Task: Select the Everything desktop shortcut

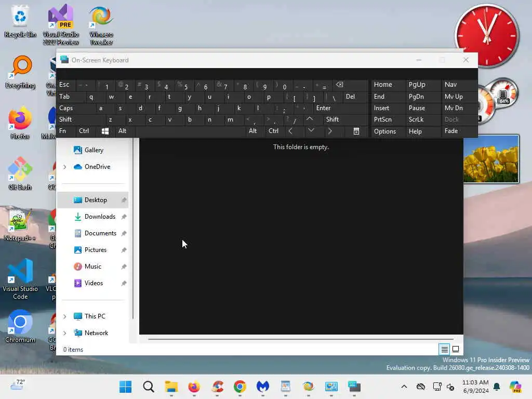Action: pyautogui.click(x=20, y=72)
